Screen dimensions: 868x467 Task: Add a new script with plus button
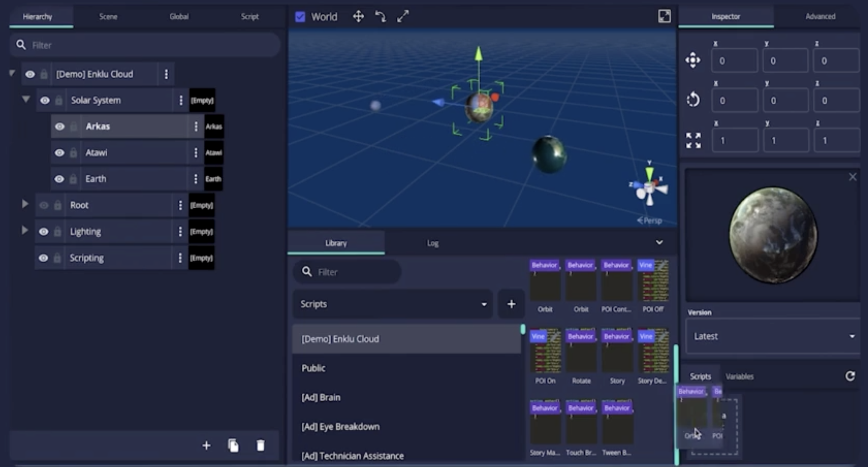[x=511, y=304]
